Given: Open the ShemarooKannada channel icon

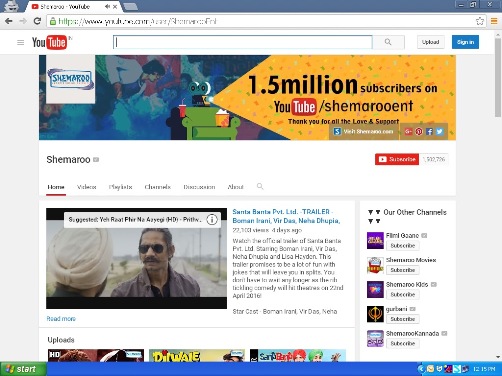Looking at the screenshot, I should tap(375, 339).
